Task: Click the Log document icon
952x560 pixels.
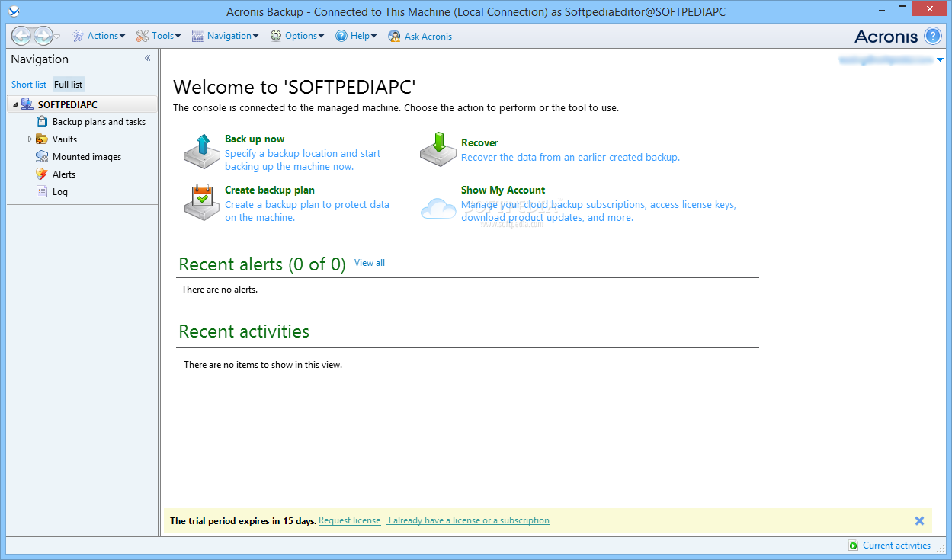Action: click(42, 192)
